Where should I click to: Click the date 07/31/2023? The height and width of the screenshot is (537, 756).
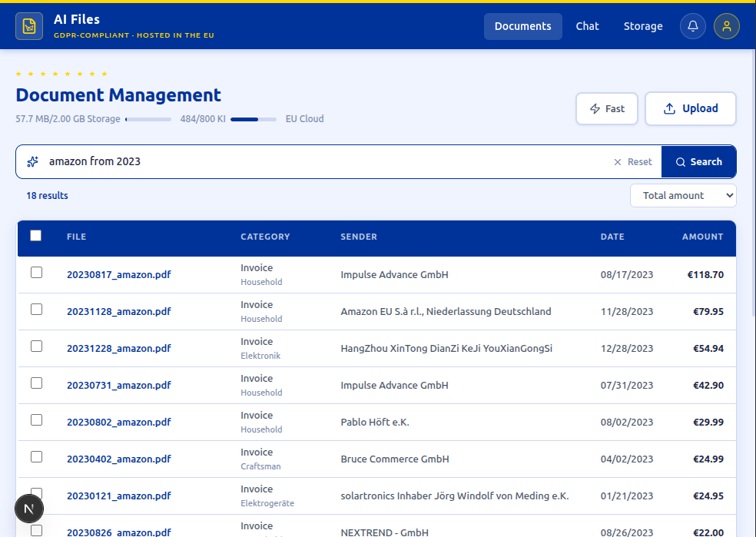tap(627, 385)
